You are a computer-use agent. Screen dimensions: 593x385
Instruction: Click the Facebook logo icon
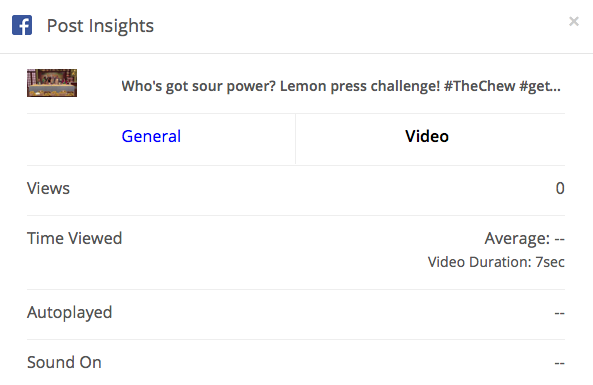coord(22,25)
